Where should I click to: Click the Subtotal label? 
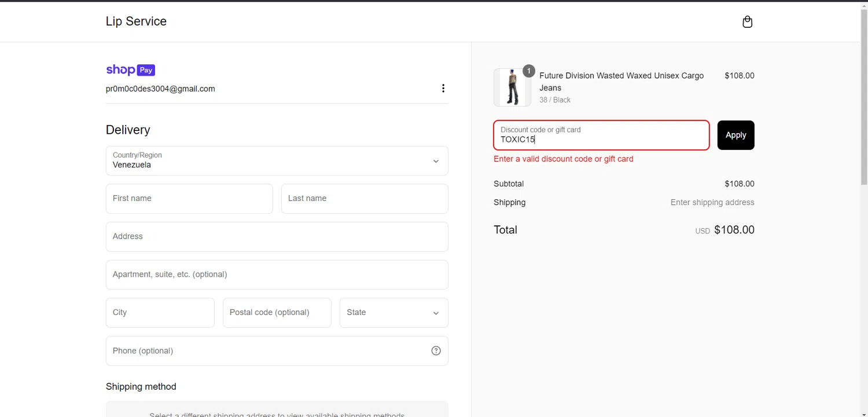pyautogui.click(x=509, y=184)
